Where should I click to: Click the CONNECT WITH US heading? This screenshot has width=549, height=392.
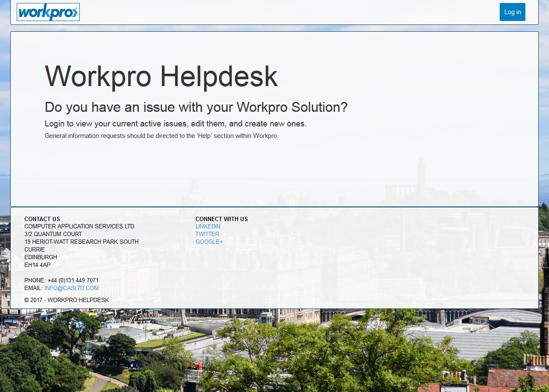222,219
